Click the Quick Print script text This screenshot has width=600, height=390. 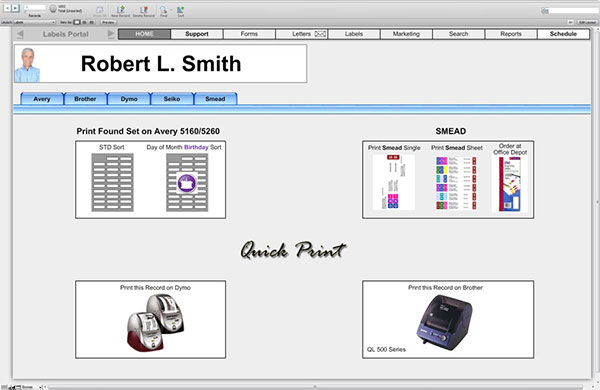coord(293,250)
